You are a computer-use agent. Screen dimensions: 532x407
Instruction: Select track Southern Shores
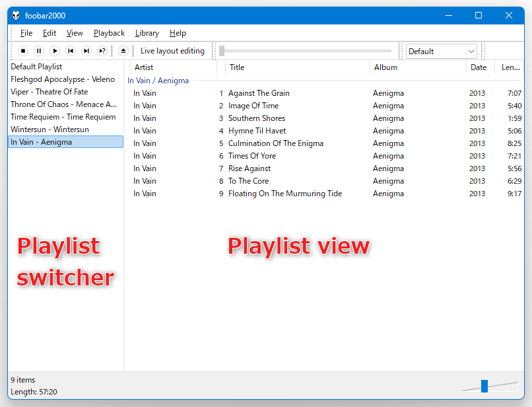[x=325, y=118]
